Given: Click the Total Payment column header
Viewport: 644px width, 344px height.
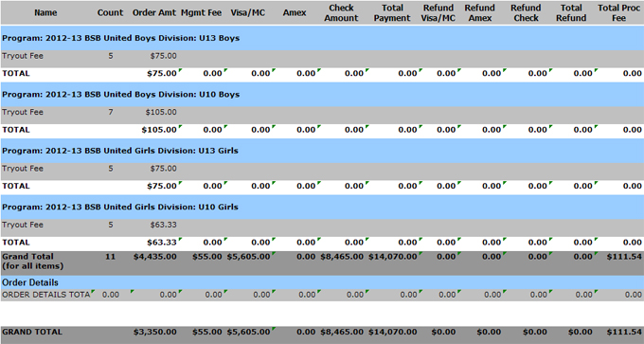Looking at the screenshot, I should (392, 13).
